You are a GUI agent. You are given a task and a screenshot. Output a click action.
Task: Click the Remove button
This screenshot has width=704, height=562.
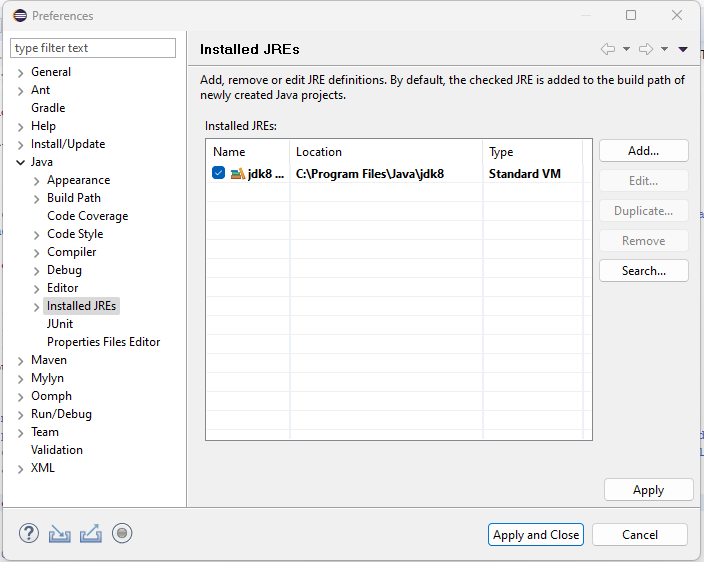(643, 241)
